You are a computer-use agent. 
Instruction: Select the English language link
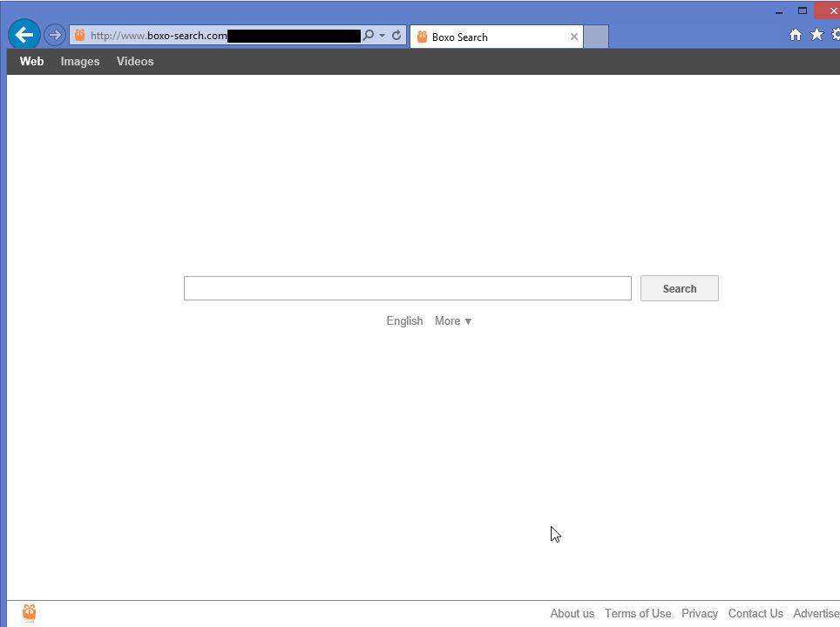[x=404, y=320]
